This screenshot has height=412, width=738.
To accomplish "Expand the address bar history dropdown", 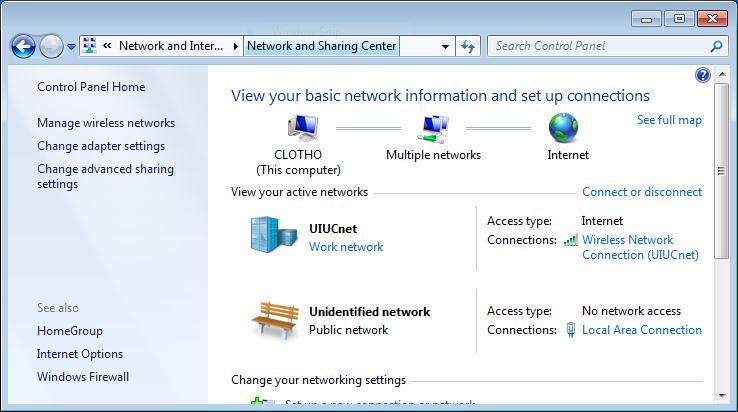I will pos(446,46).
